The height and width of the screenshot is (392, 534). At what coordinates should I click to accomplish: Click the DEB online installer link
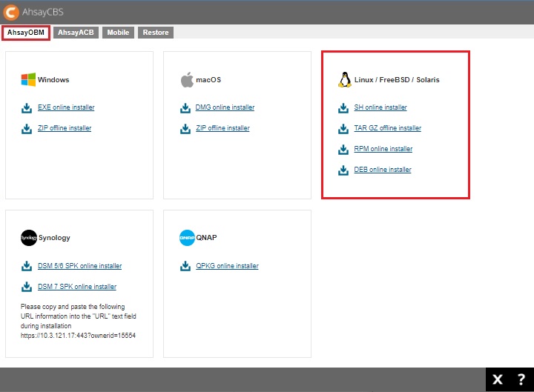coord(382,170)
